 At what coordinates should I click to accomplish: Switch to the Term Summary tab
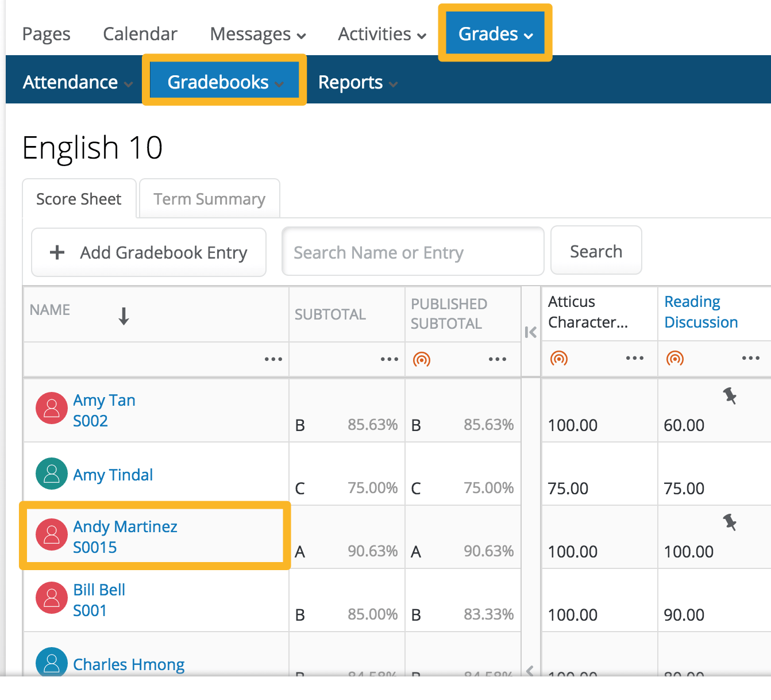pyautogui.click(x=209, y=199)
